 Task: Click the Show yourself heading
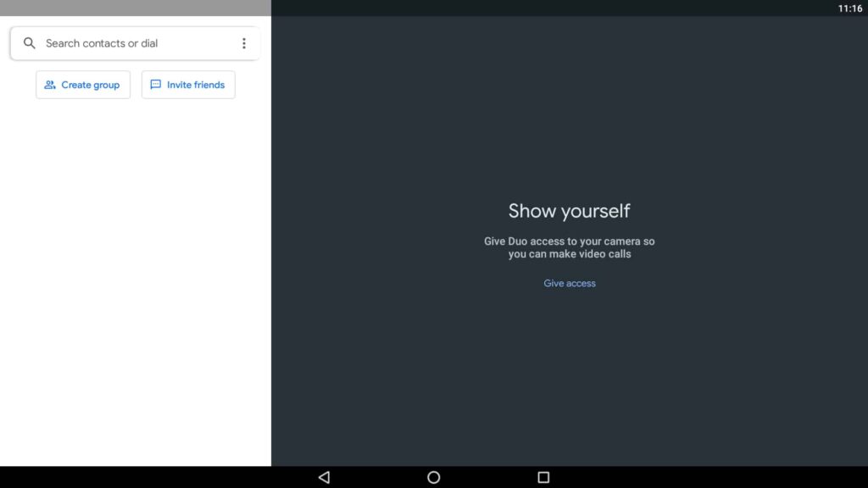point(569,211)
